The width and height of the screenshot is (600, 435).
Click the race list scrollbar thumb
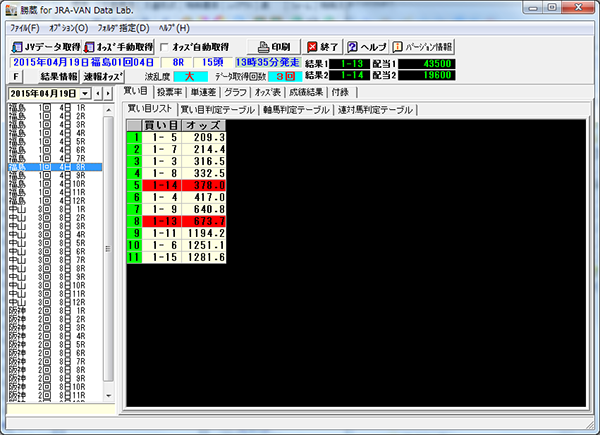109,249
